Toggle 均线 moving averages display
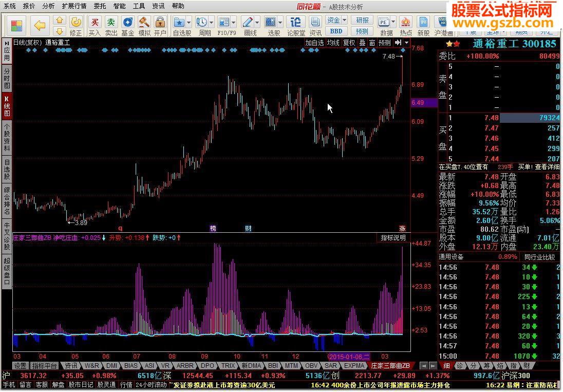The height and width of the screenshot is (392, 563). [x=333, y=43]
